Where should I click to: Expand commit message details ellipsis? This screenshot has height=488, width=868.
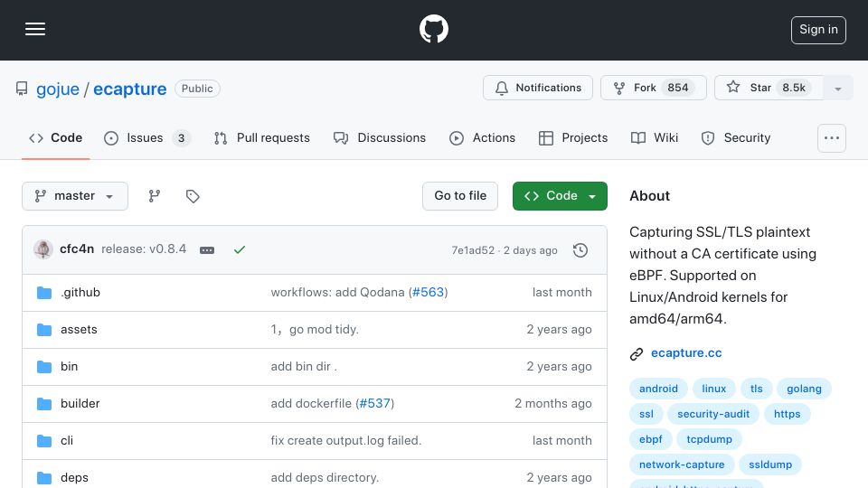point(207,250)
